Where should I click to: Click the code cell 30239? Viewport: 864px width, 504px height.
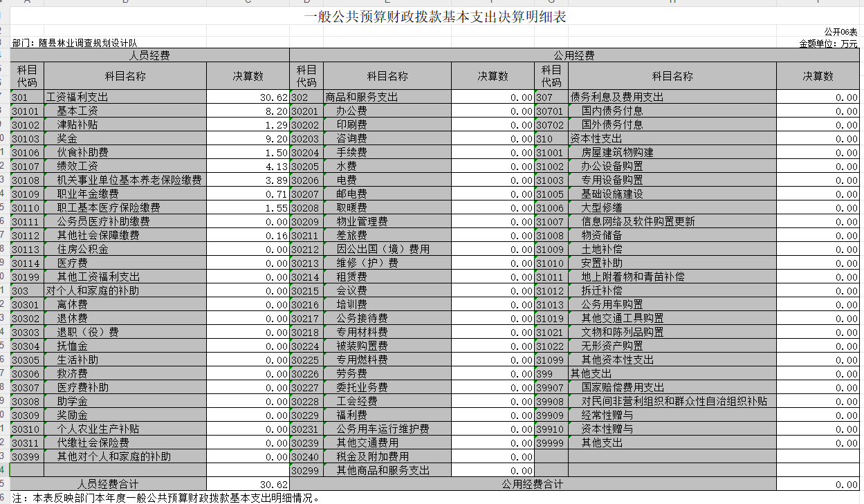pyautogui.click(x=306, y=442)
